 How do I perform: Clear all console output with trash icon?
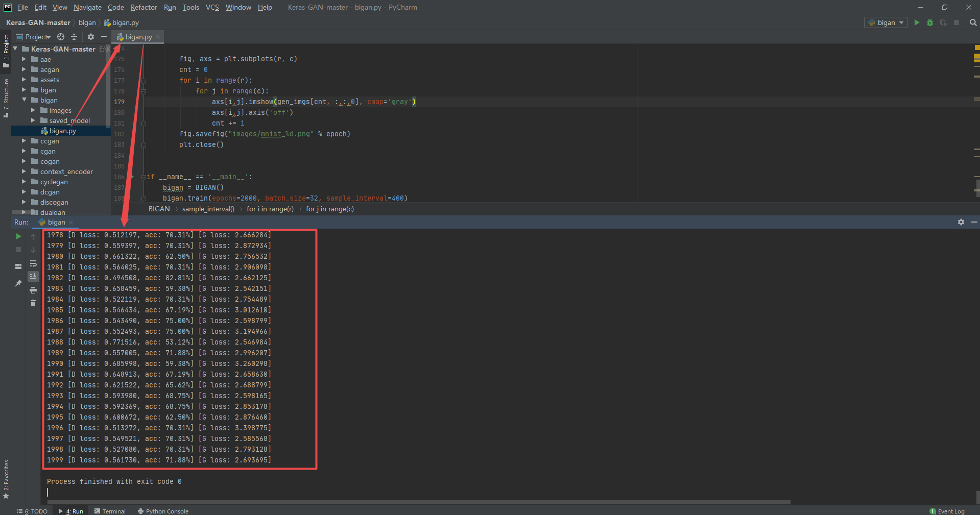33,303
